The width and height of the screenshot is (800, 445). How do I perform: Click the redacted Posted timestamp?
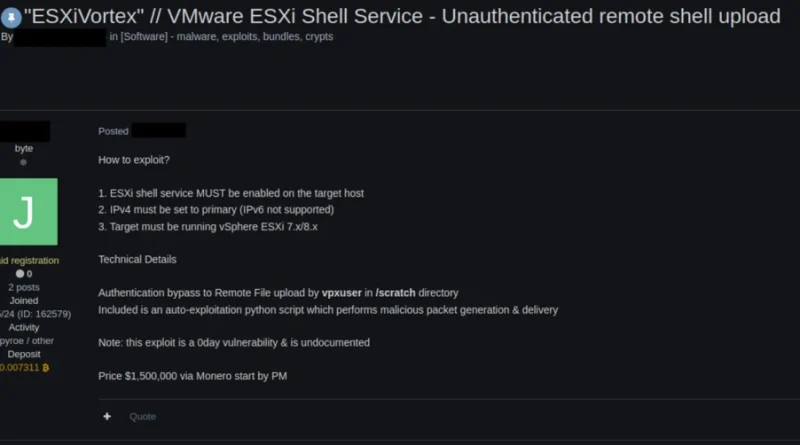pos(159,131)
